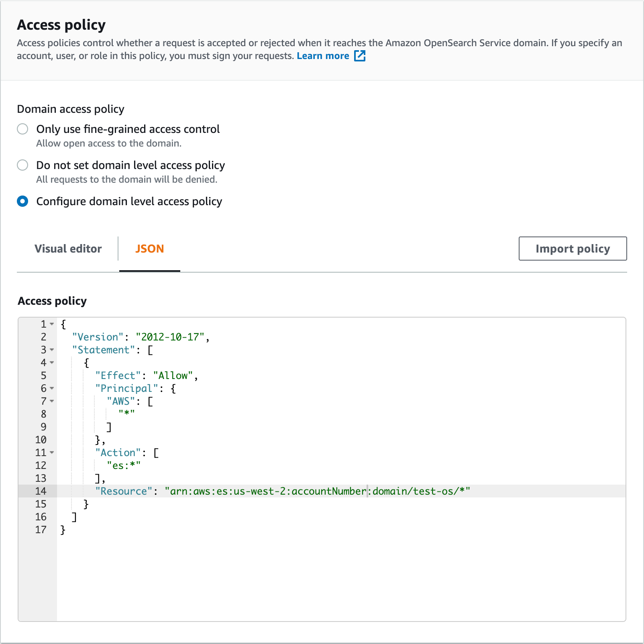Collapse the Action array on line 11
The image size is (644, 644).
point(52,452)
